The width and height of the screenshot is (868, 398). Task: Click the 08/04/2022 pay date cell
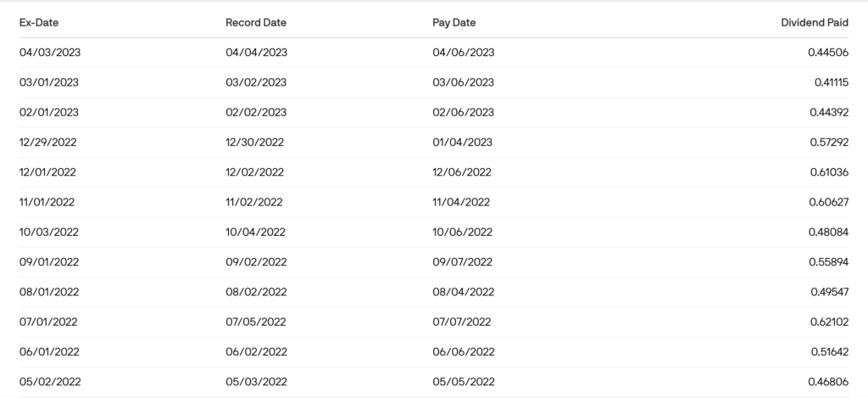pos(463,292)
